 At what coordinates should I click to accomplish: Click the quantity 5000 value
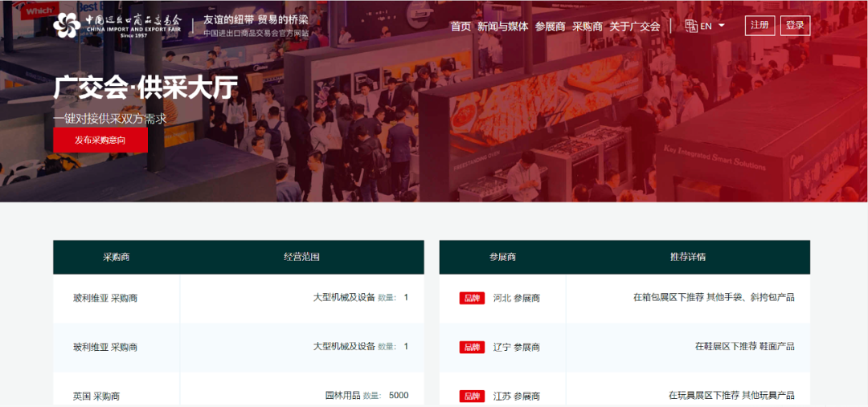(399, 396)
